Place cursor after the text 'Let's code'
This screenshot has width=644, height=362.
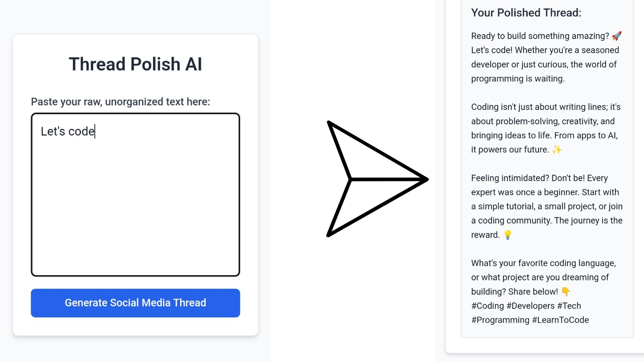pos(95,131)
